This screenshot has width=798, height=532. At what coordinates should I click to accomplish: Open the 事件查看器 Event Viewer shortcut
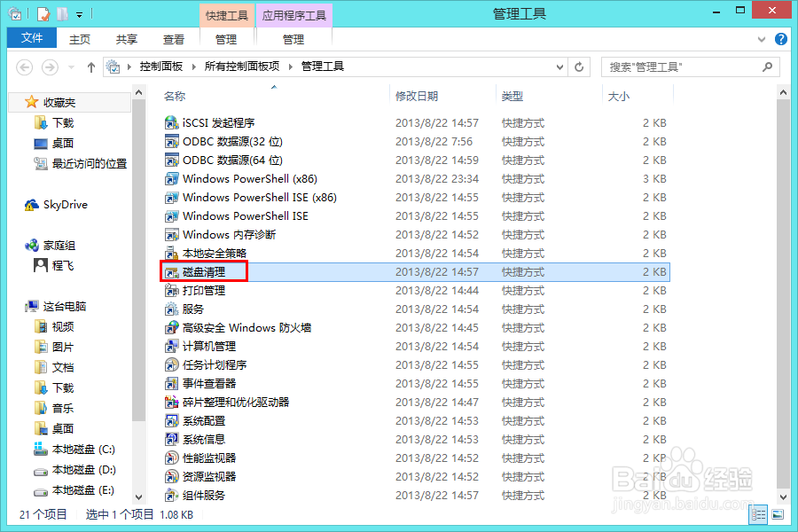tap(208, 383)
